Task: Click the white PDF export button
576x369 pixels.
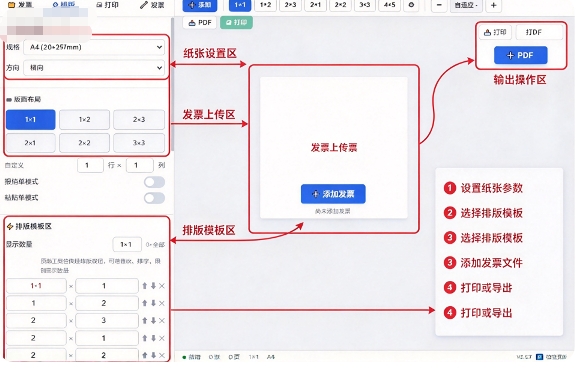Action: coord(199,23)
